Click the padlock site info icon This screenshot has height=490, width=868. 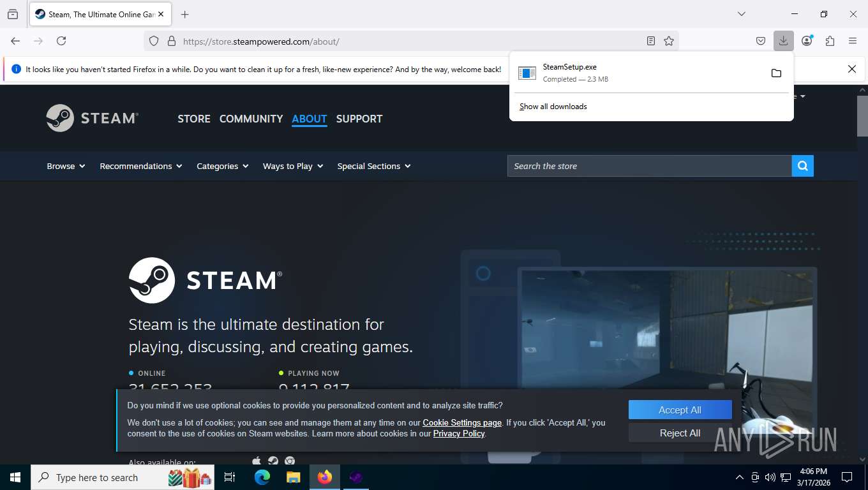[171, 41]
